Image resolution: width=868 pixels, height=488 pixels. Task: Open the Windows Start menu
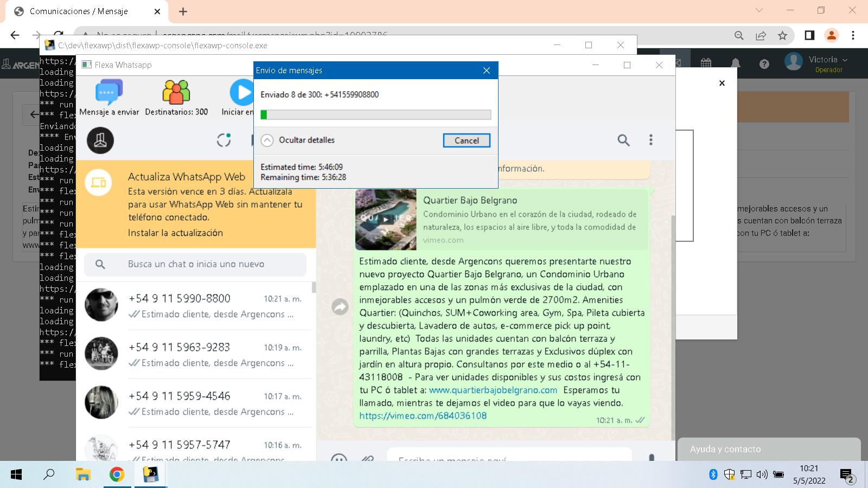click(16, 475)
